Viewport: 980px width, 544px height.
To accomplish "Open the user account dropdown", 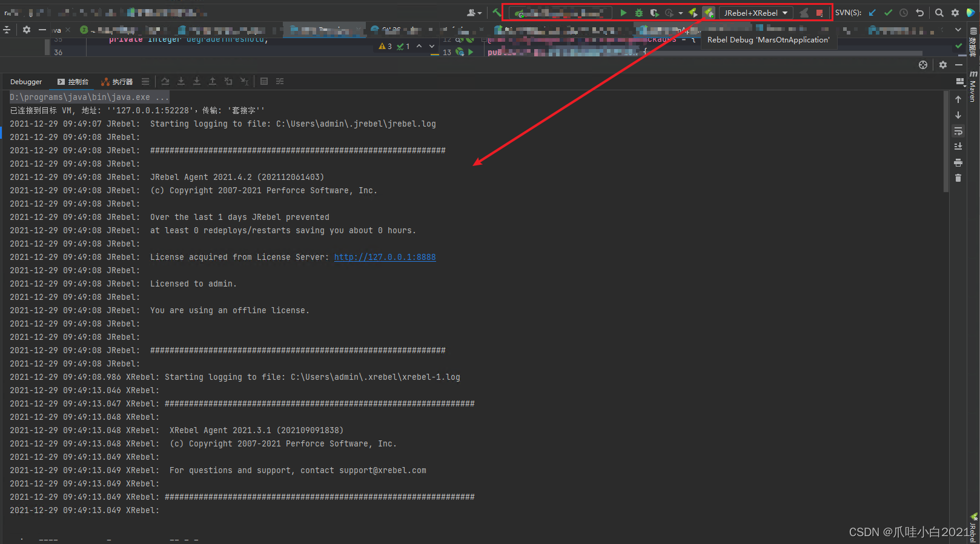I will 474,13.
